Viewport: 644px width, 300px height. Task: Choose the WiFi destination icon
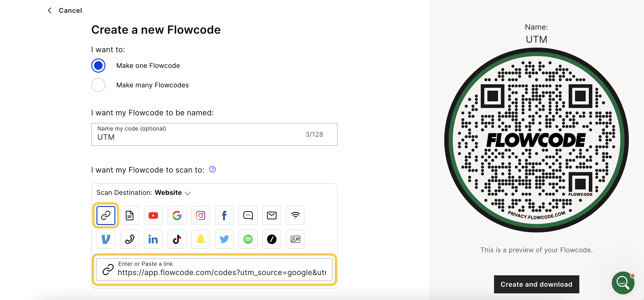(x=295, y=215)
